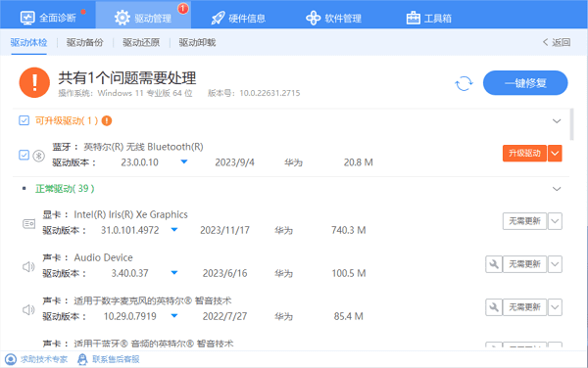Click speaker icon for 数字麦克风 driver
The height and width of the screenshot is (368, 588).
pyautogui.click(x=28, y=310)
